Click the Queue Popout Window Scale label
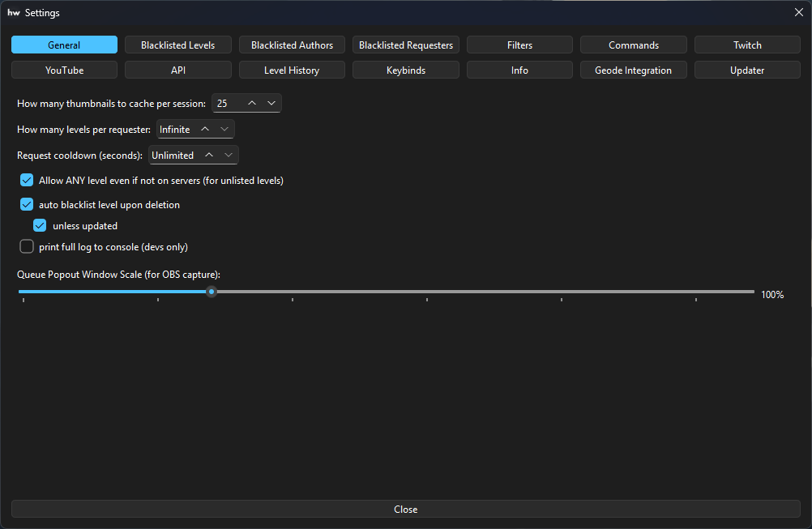Screen dimensions: 812x529 [118, 275]
